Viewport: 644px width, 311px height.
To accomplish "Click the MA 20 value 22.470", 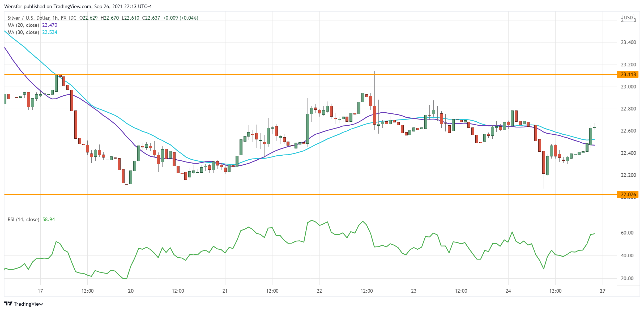I will click(x=50, y=25).
